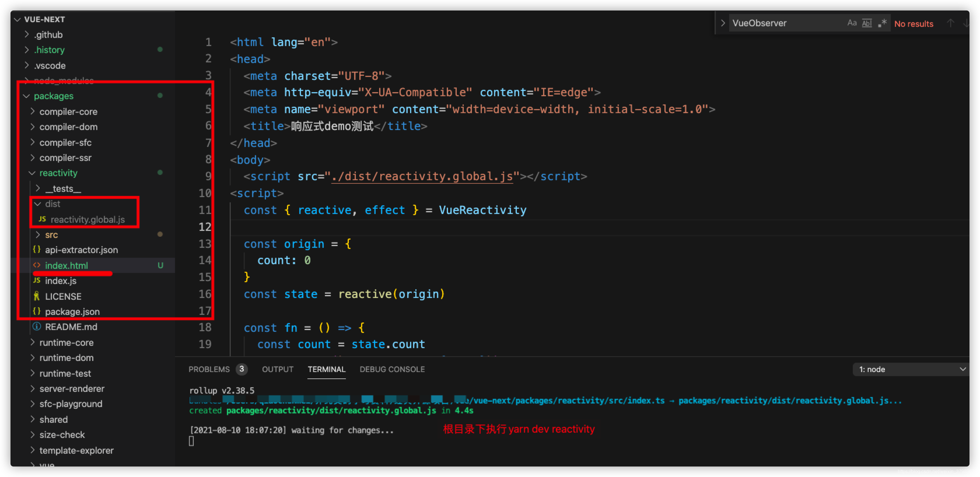980x477 pixels.
Task: Expand the replace toggle chevron in find widget
Action: pyautogui.click(x=722, y=23)
